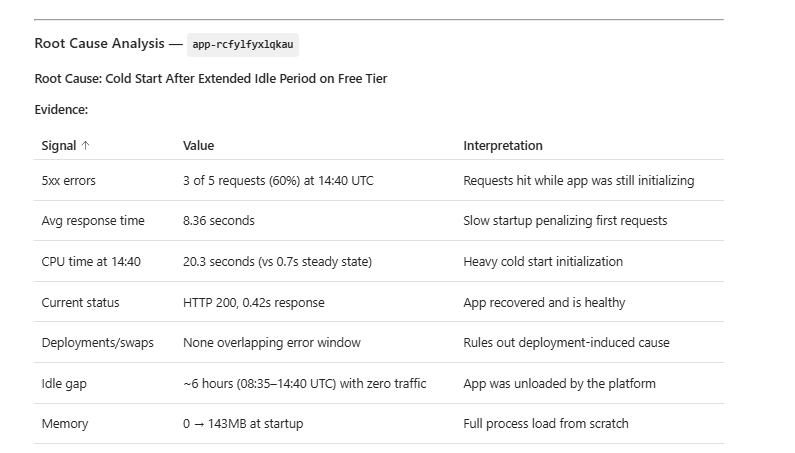Select the None overlapping error window value
The image size is (795, 453).
(271, 343)
